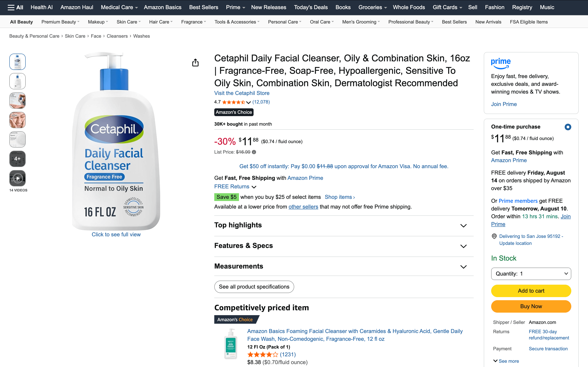Screen dimensions: 588x367
Task: Open the Quantity dropdown
Action: pyautogui.click(x=531, y=274)
